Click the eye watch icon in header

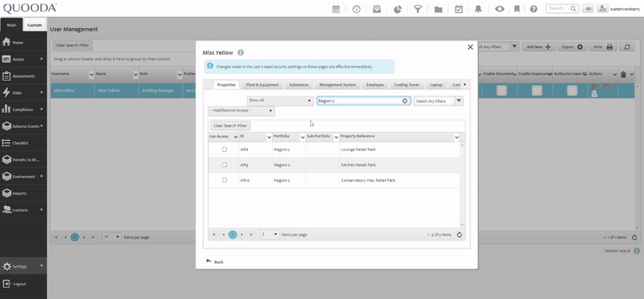tap(499, 9)
